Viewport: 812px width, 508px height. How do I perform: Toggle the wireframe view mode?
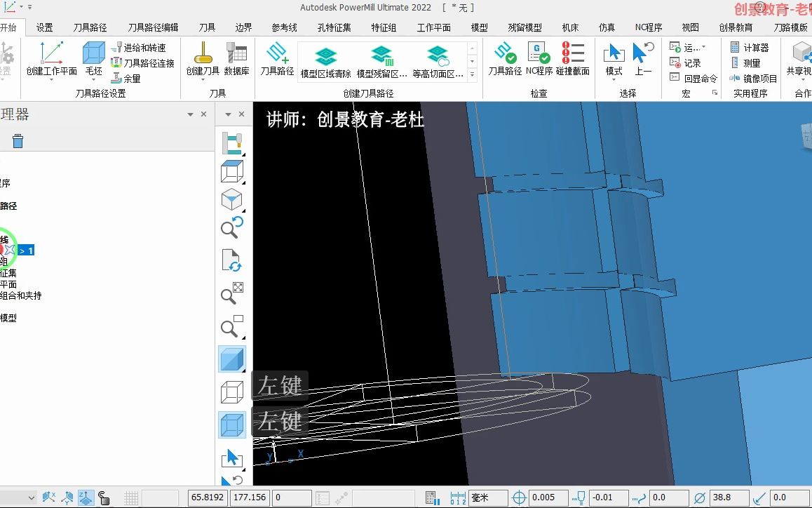232,392
